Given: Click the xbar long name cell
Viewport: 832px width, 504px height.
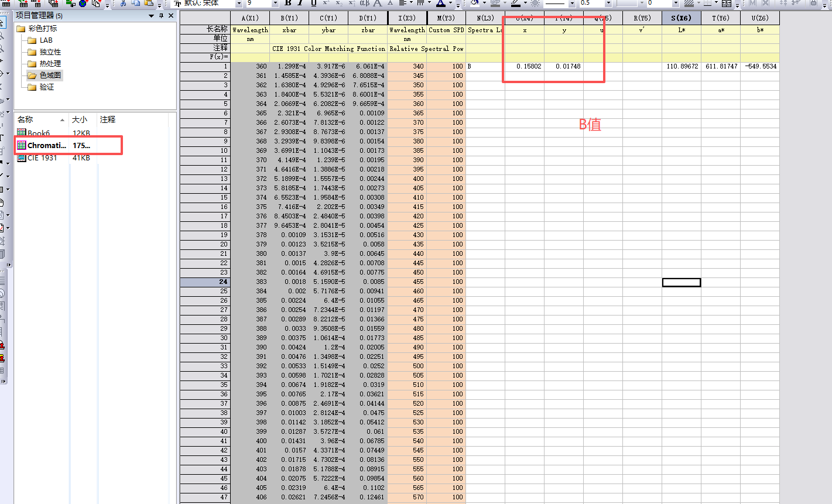Looking at the screenshot, I should click(x=289, y=29).
